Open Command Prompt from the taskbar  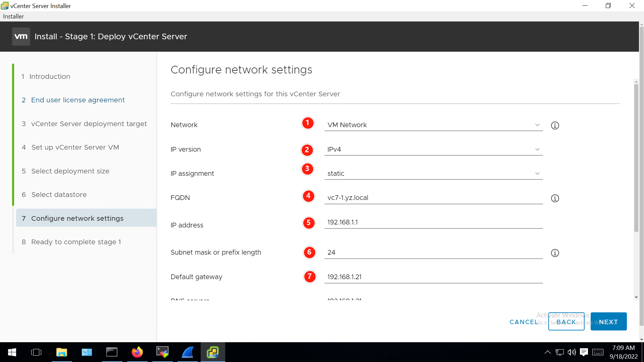[112, 352]
